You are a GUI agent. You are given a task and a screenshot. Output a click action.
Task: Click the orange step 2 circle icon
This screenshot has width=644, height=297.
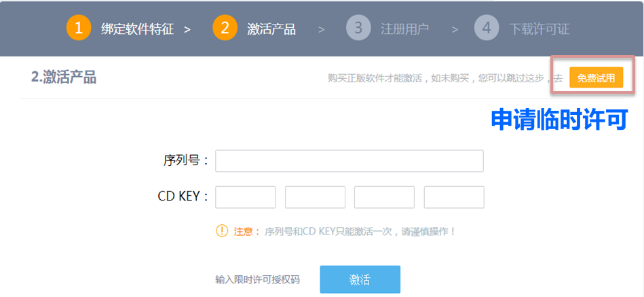(225, 29)
